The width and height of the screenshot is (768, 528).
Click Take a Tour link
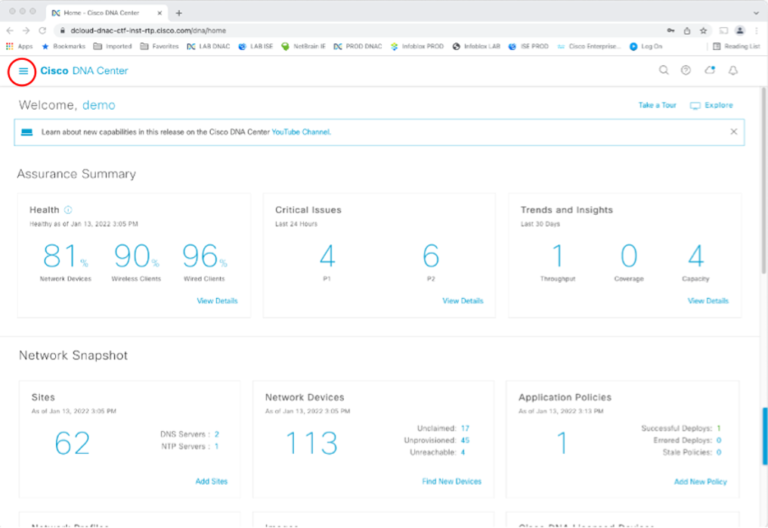coord(657,105)
